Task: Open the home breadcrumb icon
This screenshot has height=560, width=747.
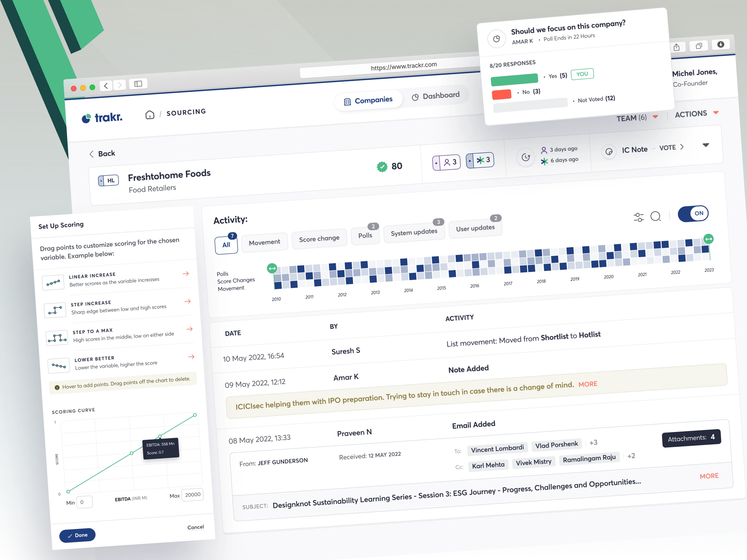Action: [150, 115]
